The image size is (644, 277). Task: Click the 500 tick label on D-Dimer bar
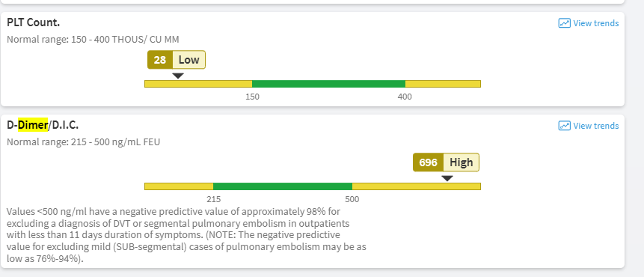[352, 200]
